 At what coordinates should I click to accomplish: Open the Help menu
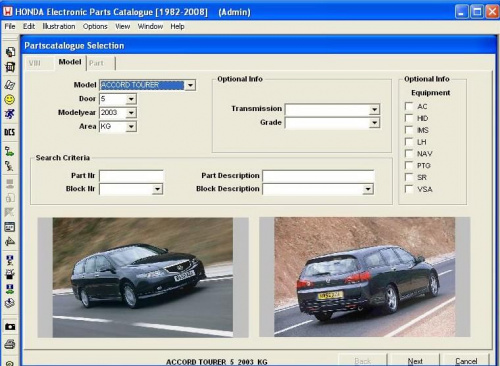click(x=177, y=26)
